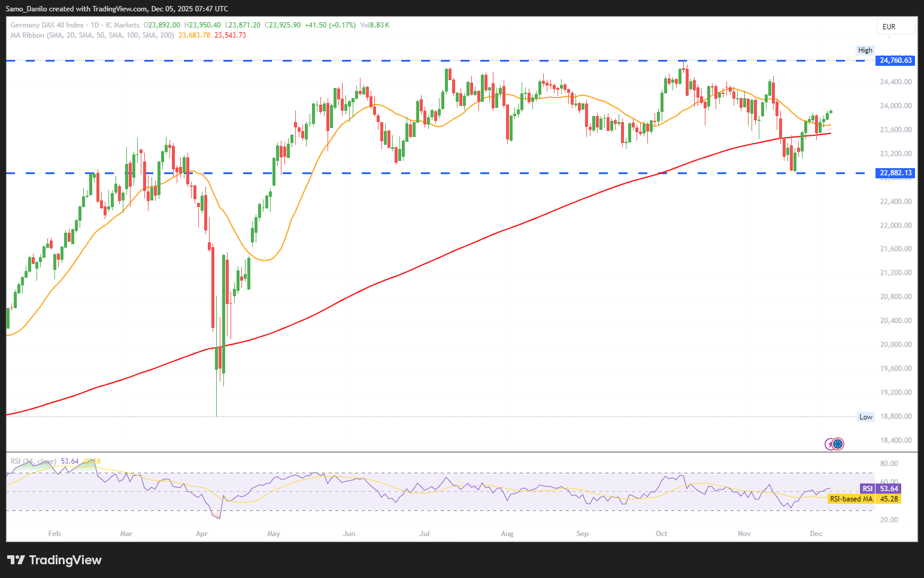Click the Low marker label

pos(866,416)
